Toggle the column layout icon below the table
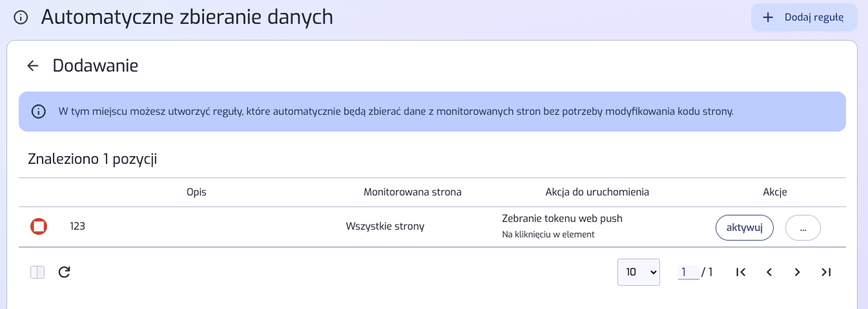Image resolution: width=868 pixels, height=309 pixels. click(37, 272)
